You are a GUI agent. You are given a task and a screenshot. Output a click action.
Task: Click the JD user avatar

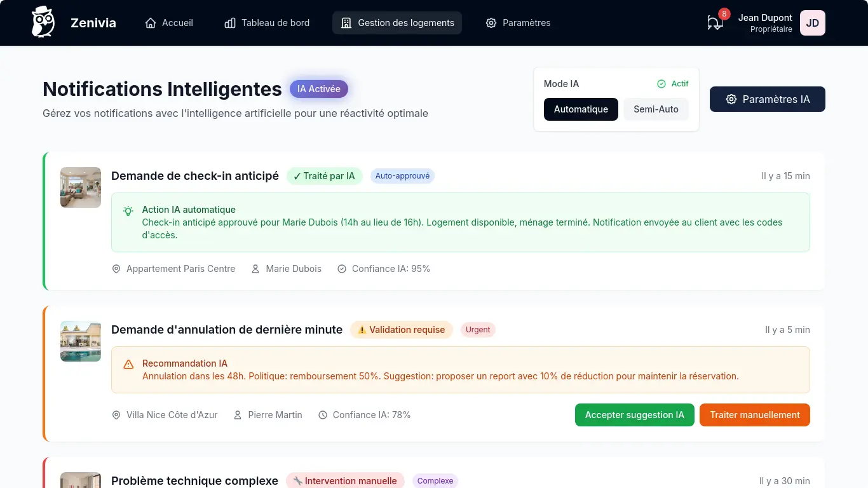pyautogui.click(x=812, y=23)
